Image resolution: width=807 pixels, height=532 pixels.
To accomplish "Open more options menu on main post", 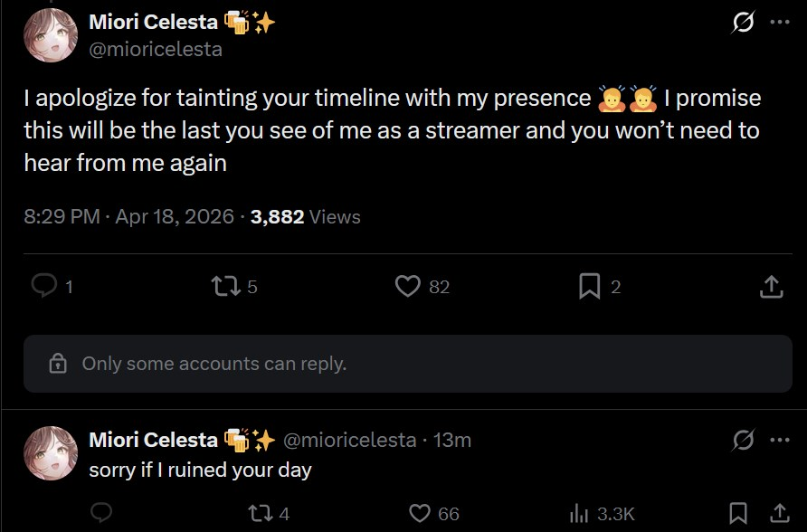I will [778, 24].
